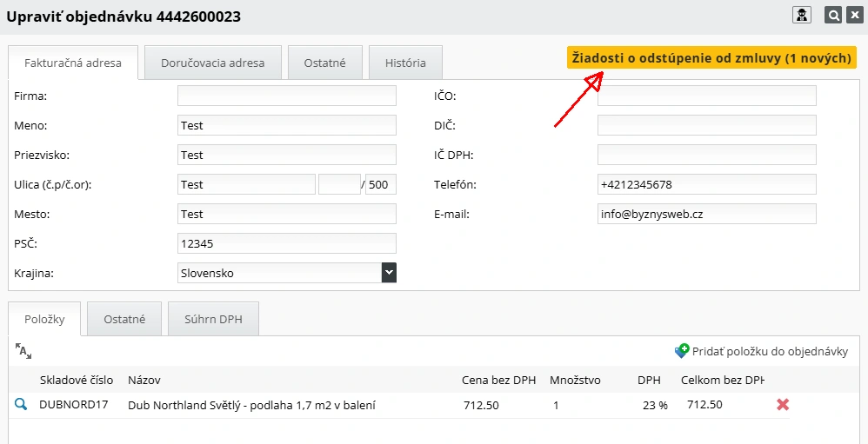Open the História tab
Screen dimensions: 868x444
click(x=405, y=63)
